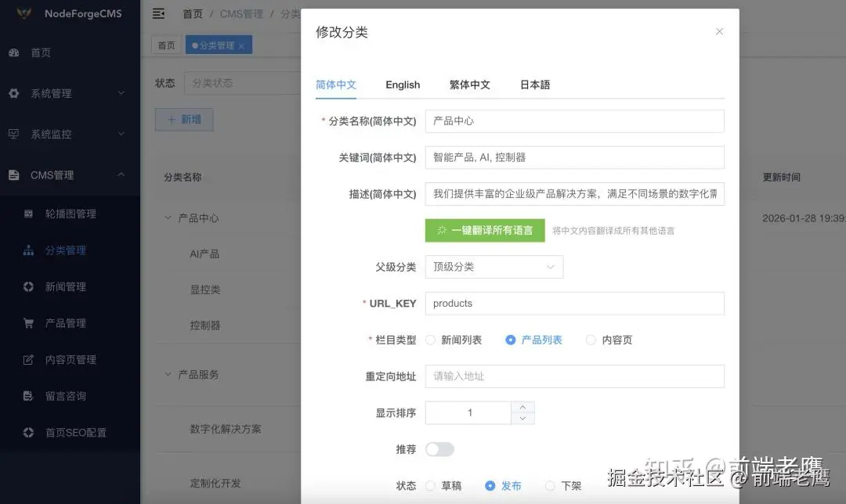Choose the 内容页 radio option
Viewport: 846px width, 504px height.
point(591,340)
